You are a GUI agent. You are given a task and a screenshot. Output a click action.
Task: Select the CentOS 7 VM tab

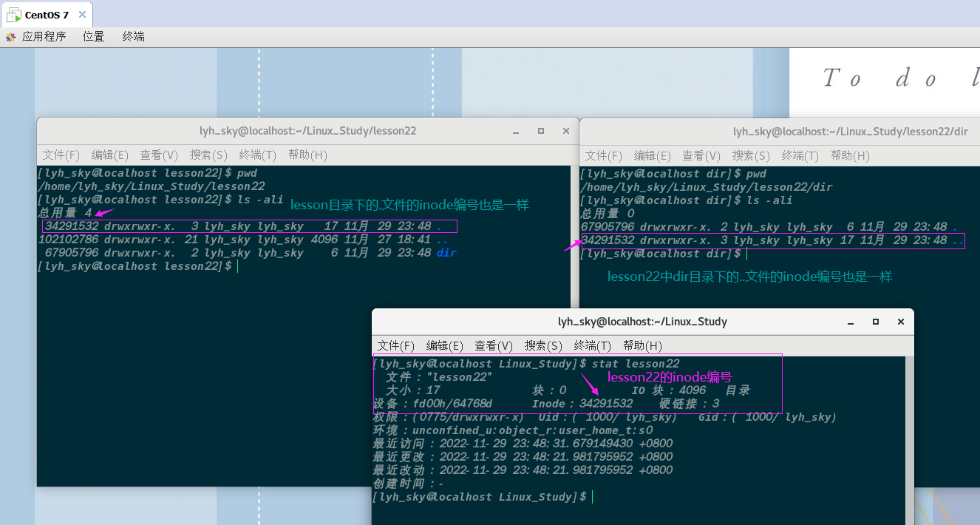(47, 15)
